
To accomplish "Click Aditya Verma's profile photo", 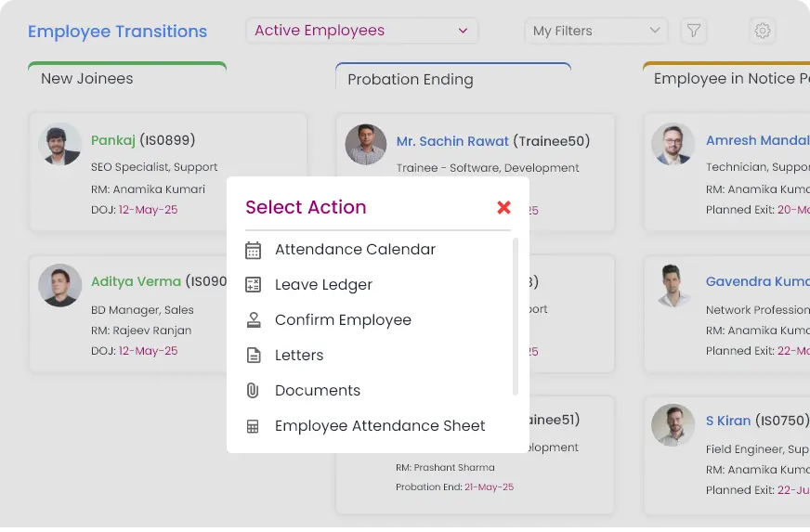I will point(60,285).
